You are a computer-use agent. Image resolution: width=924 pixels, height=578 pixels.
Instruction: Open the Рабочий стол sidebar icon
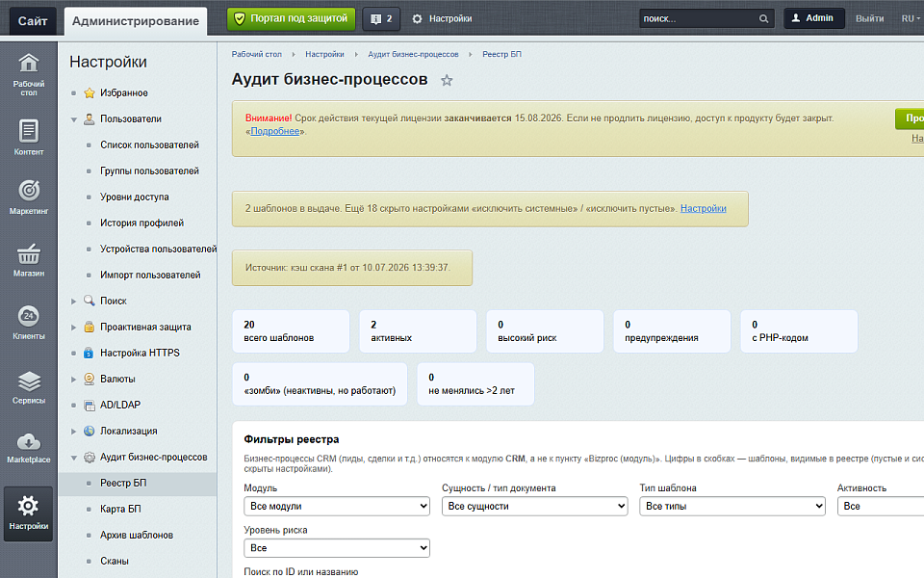click(x=28, y=74)
